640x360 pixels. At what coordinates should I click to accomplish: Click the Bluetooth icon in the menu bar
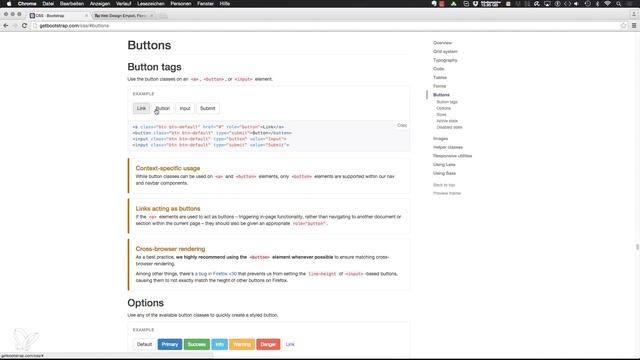[598, 4]
